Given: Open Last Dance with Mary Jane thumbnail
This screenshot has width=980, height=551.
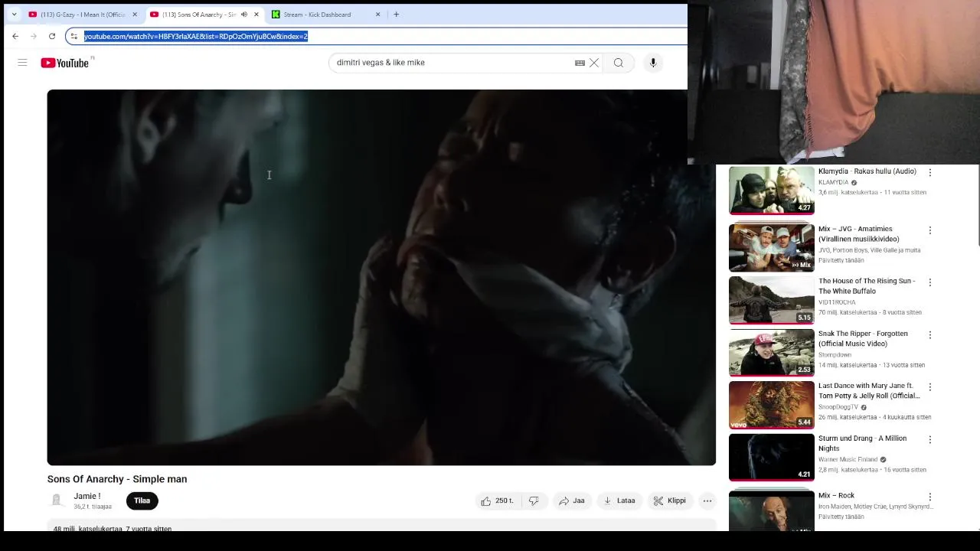Looking at the screenshot, I should (x=772, y=405).
